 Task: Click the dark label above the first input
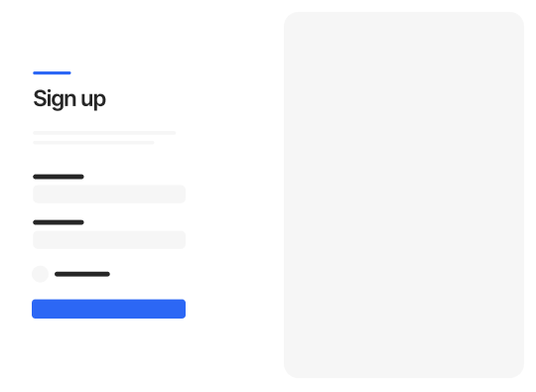pos(59,177)
